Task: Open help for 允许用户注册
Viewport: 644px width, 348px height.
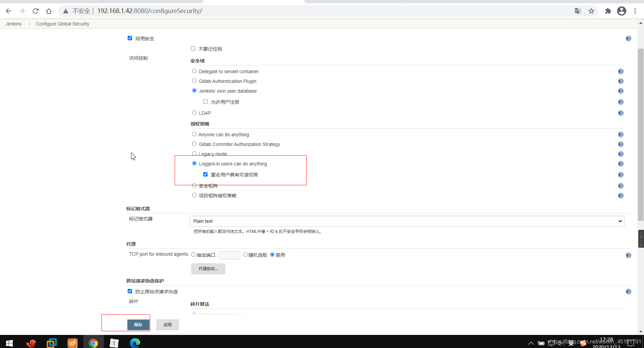Action: point(621,102)
